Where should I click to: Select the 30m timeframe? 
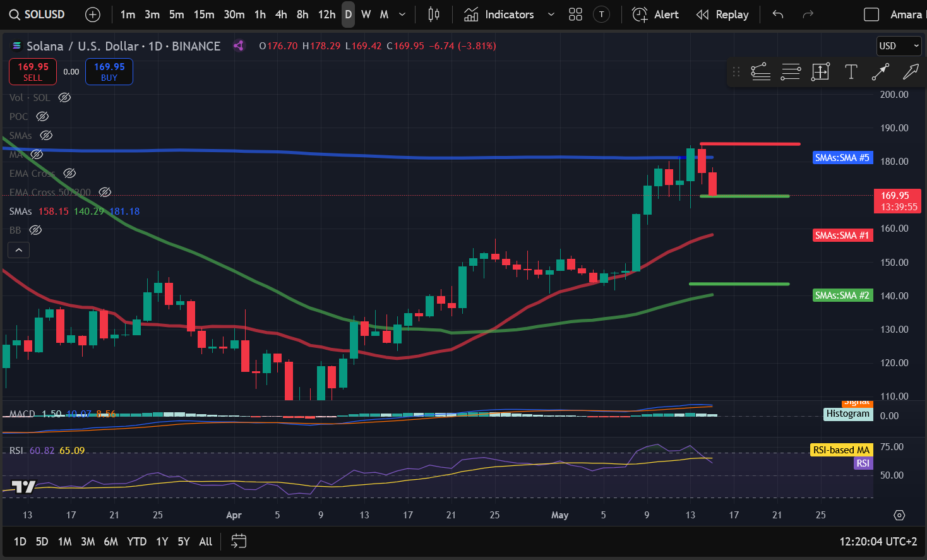click(234, 15)
